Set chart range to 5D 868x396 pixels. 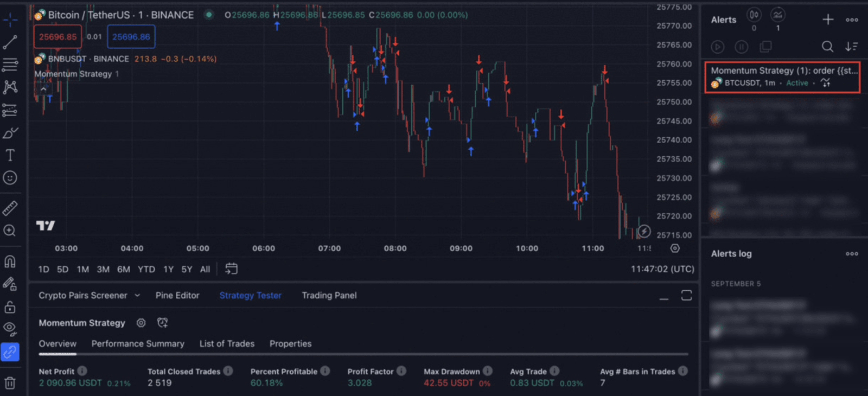(63, 269)
